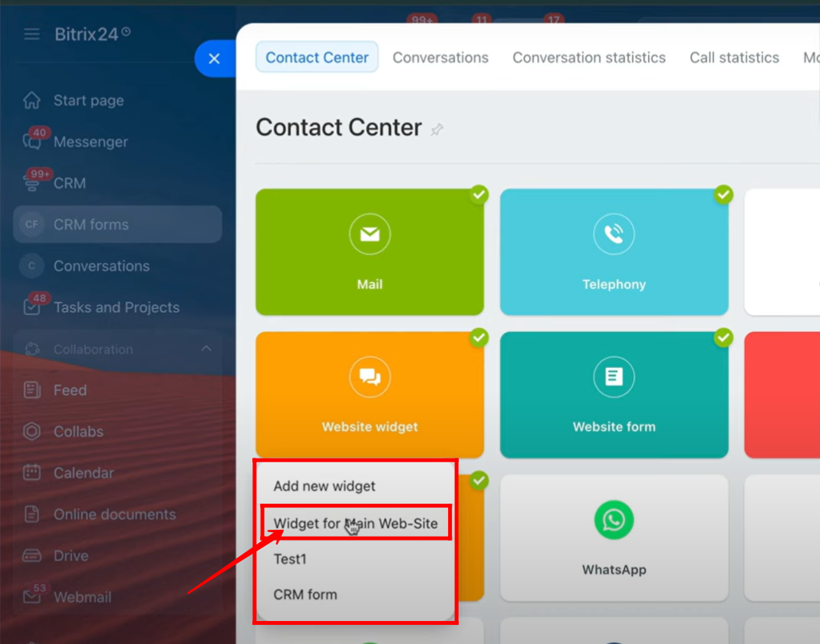Click the Online documents icon
Viewport: 820px width, 644px height.
tap(31, 514)
